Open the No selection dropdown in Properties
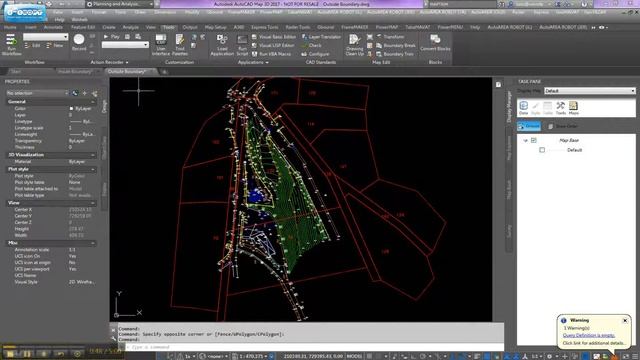640x360 pixels. [37, 93]
